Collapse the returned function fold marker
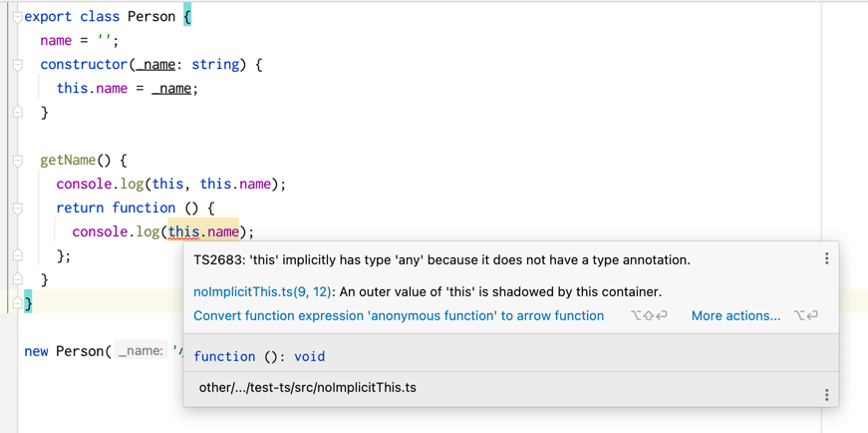This screenshot has width=868, height=433. [x=18, y=209]
